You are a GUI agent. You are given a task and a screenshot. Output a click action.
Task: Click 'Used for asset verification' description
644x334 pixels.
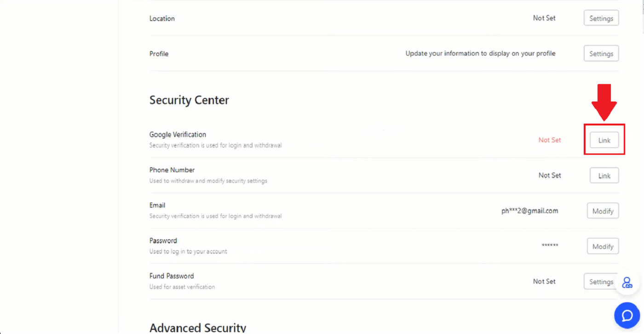(x=182, y=287)
